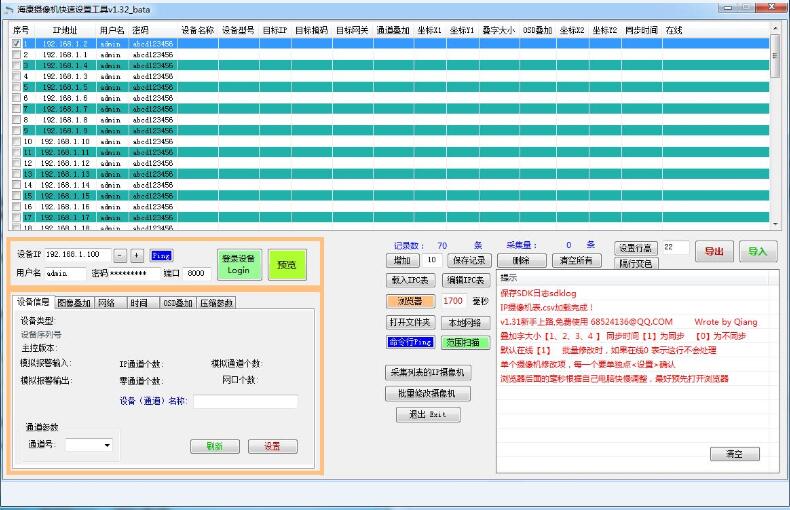The height and width of the screenshot is (510, 790).
Task: Click the 隔行变色 alternate row color button
Action: point(635,263)
